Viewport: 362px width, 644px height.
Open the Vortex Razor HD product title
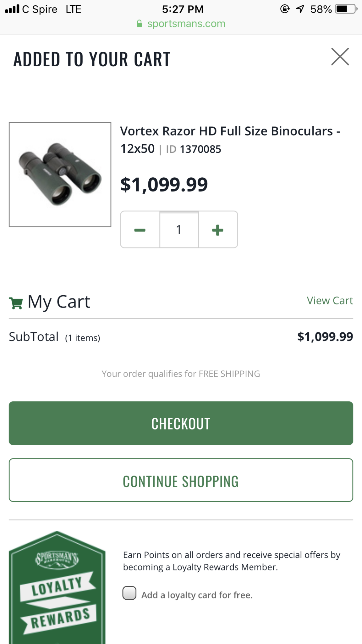(229, 139)
